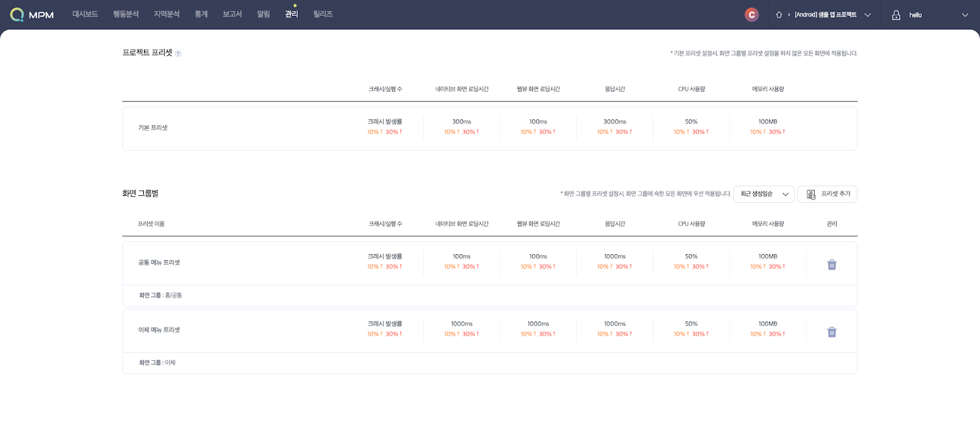This screenshot has width=980, height=425.
Task: Expand the Android 샘플 앱 프로젝트 selector
Action: pos(867,15)
